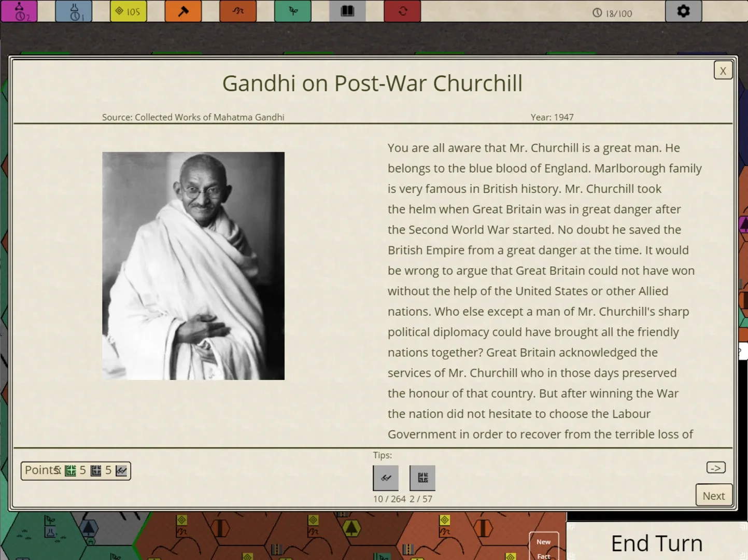Click the New Fact button
This screenshot has width=748, height=560.
pos(544,548)
